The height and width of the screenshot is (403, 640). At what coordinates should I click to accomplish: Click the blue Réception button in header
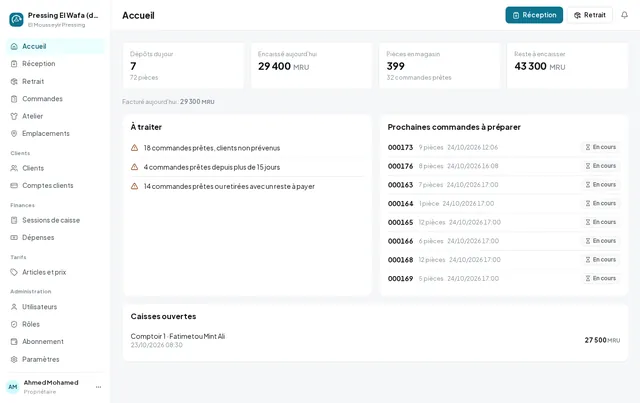point(534,15)
